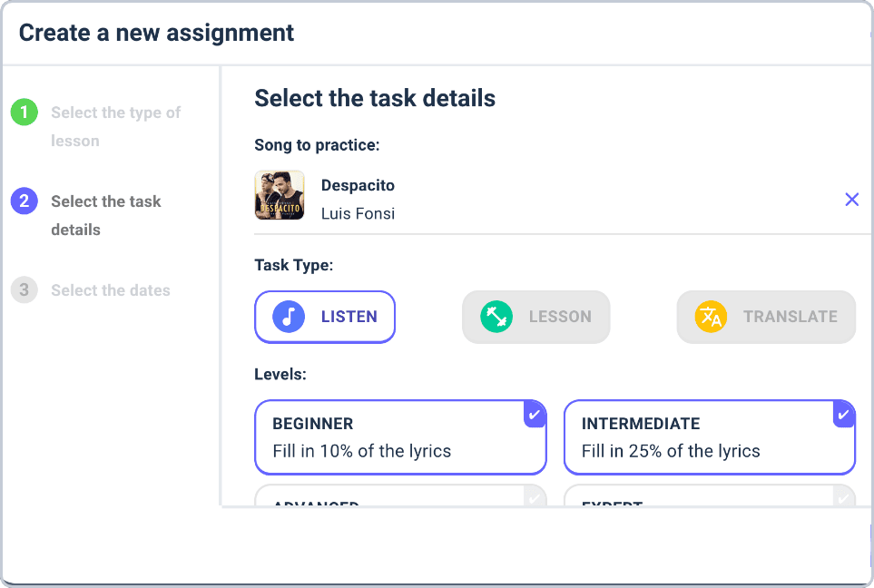Screen dimensions: 874x588
Task: Toggle the Expert level checkmark
Action: (843, 496)
